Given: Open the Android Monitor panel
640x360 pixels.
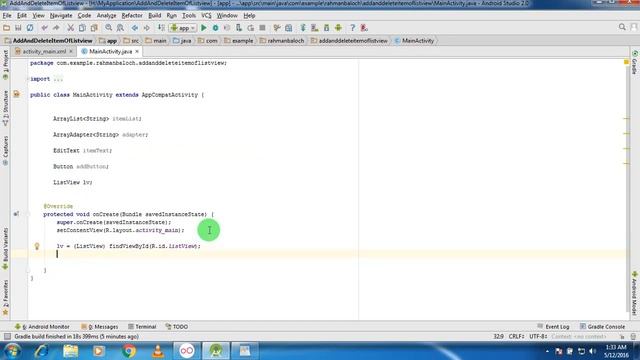Looking at the screenshot, I should (42, 327).
